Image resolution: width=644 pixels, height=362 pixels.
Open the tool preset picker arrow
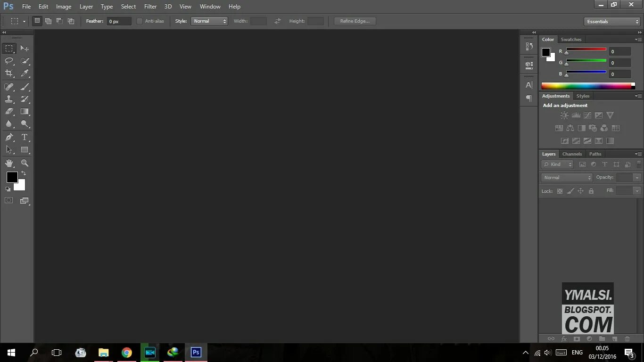click(24, 21)
